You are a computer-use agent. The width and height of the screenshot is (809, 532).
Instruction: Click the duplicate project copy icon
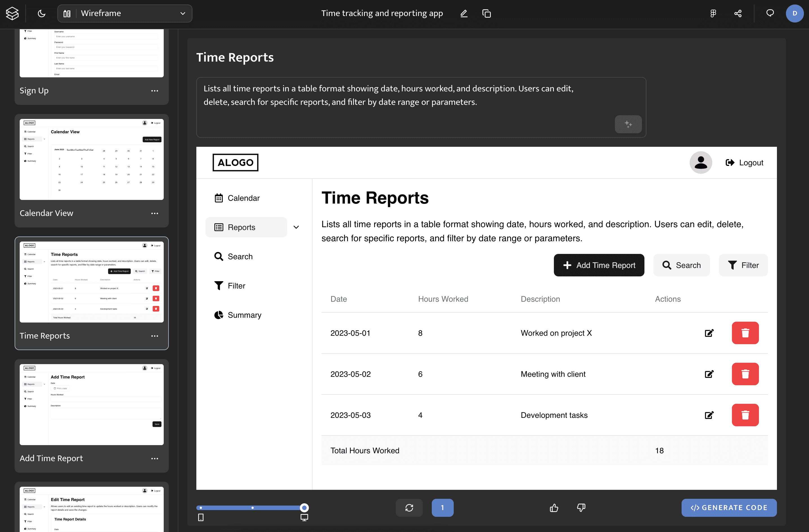tap(486, 13)
